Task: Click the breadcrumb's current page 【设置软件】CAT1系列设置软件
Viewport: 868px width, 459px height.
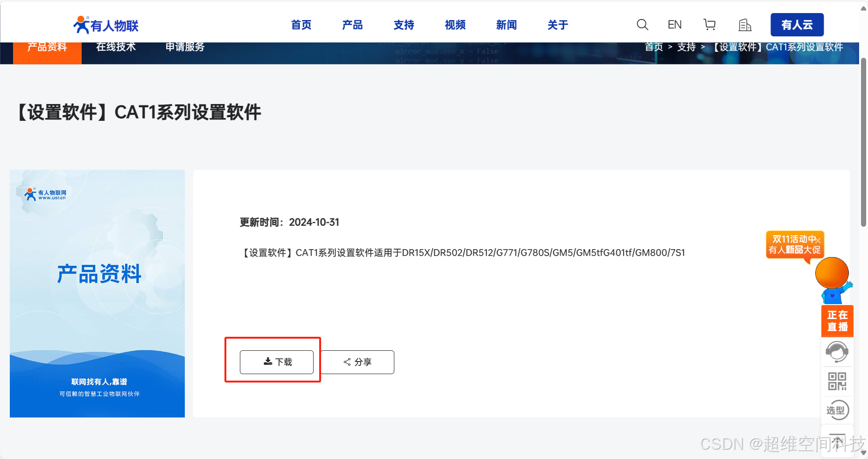Action: pyautogui.click(x=777, y=47)
